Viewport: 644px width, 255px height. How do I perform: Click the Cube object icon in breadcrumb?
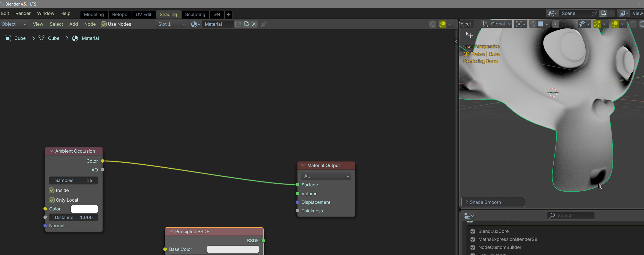(8, 38)
